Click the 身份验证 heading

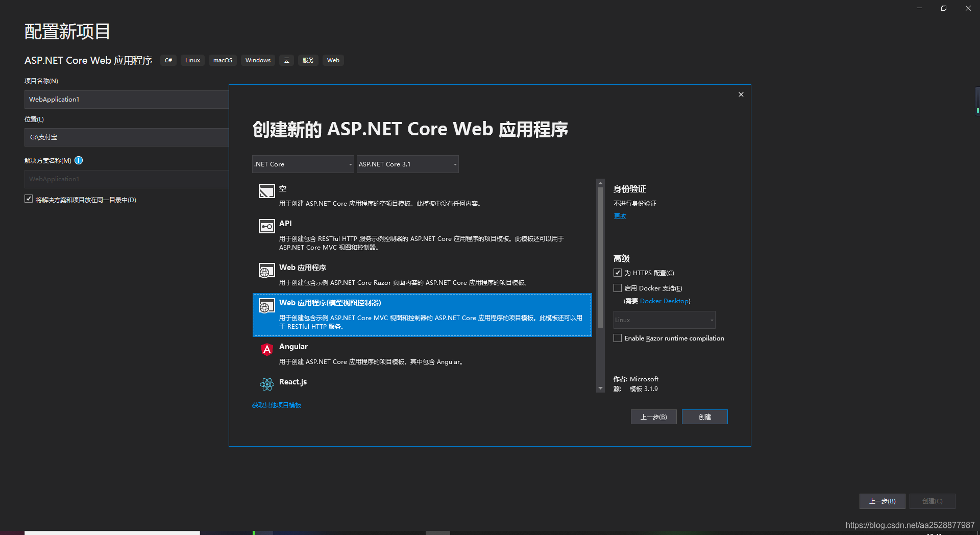click(x=630, y=189)
